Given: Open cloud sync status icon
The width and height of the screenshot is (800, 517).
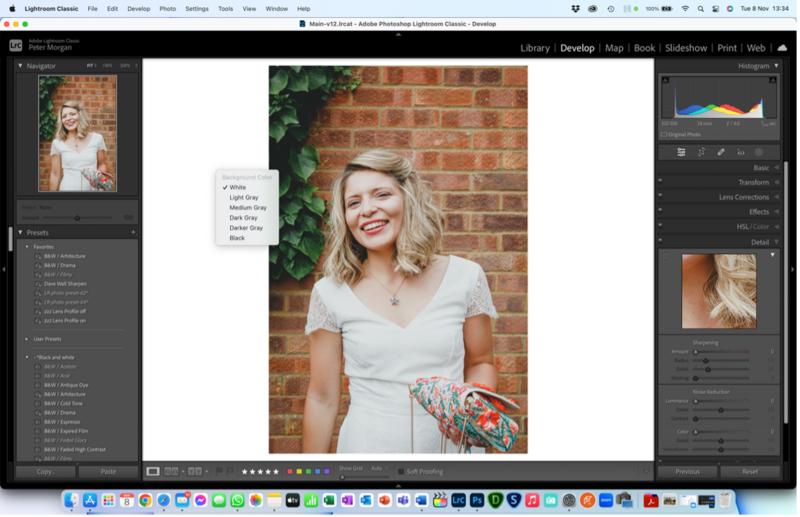Looking at the screenshot, I should tap(782, 47).
